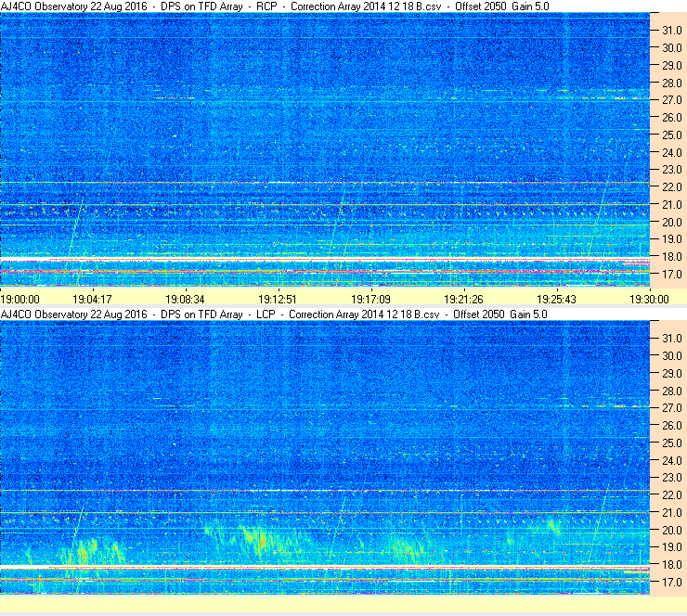Click the 19:12:51 time axis label
Viewport: 687px width, 616px height.
coord(278,300)
